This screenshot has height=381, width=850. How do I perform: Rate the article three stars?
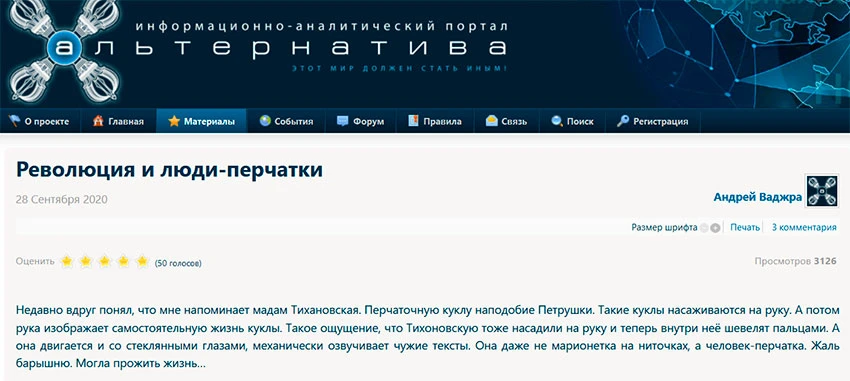click(105, 262)
